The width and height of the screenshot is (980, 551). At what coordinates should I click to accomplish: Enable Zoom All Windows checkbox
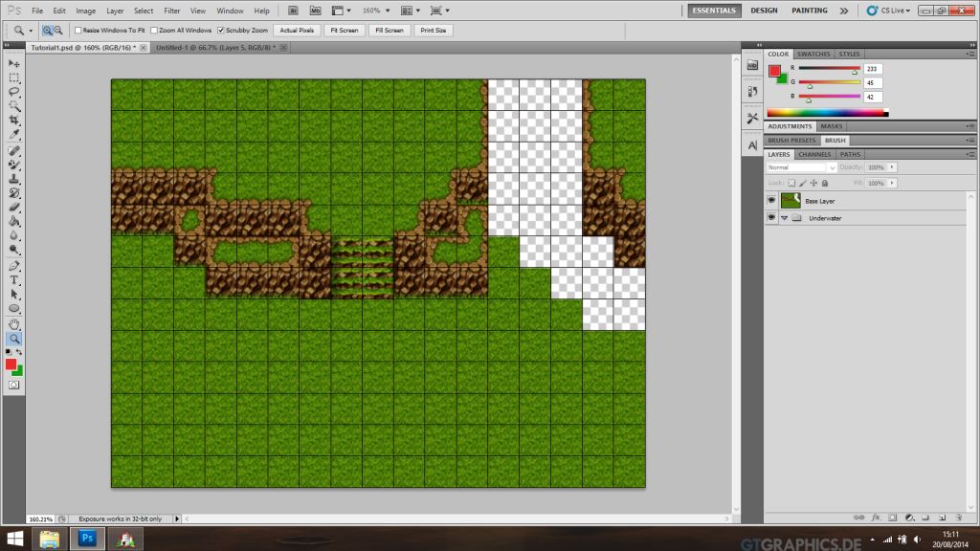(x=154, y=30)
